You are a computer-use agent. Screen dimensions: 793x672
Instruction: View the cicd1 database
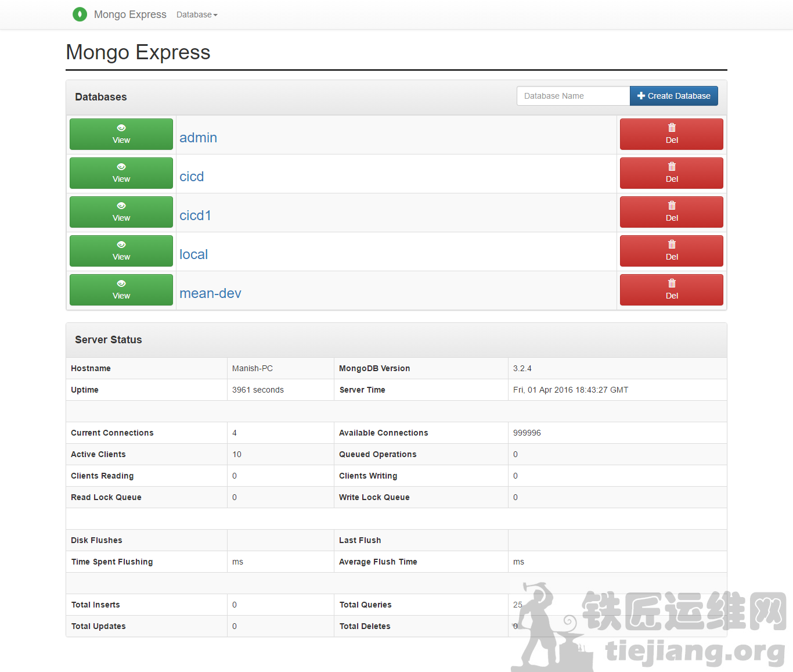click(121, 212)
